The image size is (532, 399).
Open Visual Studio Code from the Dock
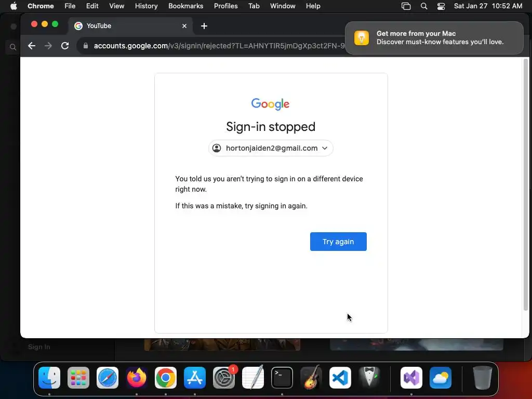(x=340, y=378)
